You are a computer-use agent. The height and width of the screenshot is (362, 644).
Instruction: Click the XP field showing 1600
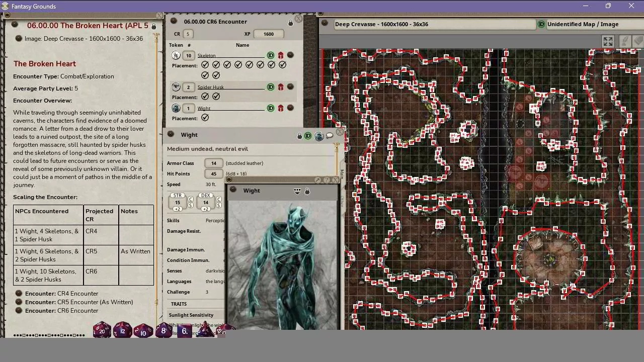coord(269,34)
